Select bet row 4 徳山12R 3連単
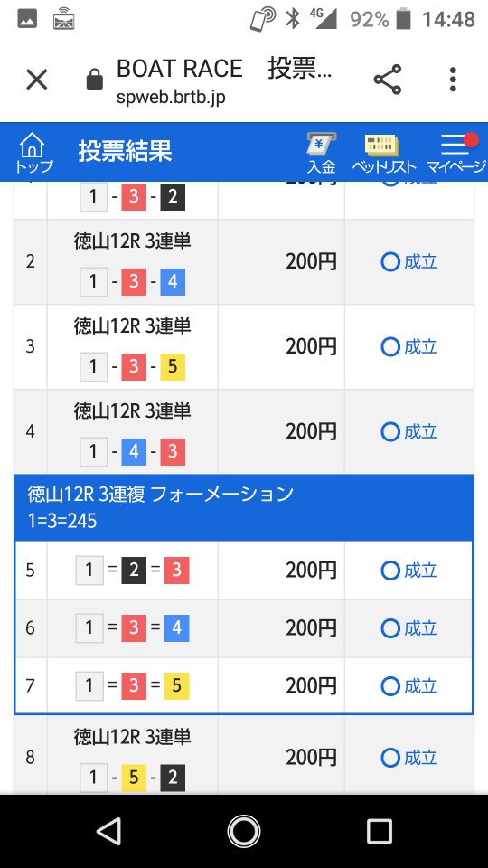The width and height of the screenshot is (488, 868). click(244, 432)
